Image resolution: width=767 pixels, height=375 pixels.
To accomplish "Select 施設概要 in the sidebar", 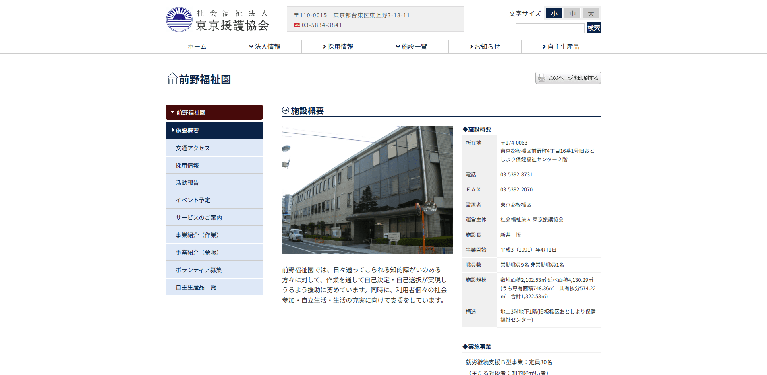I will point(214,131).
